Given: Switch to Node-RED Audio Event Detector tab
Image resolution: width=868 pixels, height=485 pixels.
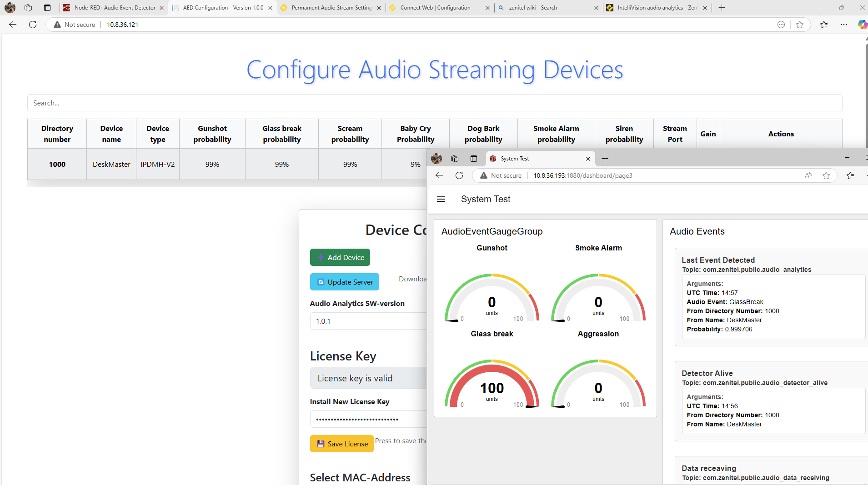Looking at the screenshot, I should point(115,8).
